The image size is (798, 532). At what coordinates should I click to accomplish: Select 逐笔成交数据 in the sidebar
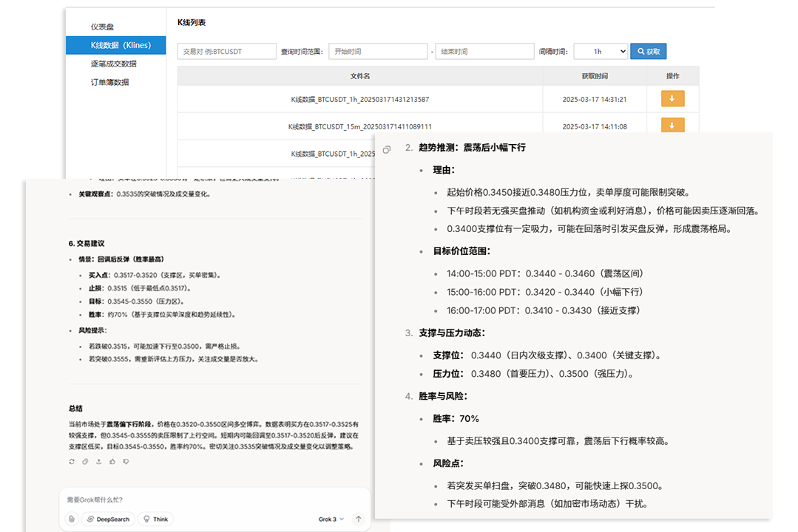(x=113, y=64)
